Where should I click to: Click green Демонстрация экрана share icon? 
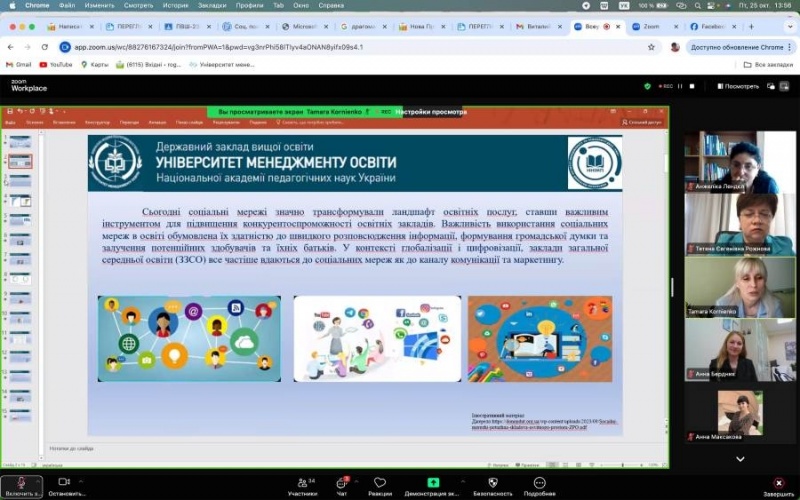tap(433, 482)
